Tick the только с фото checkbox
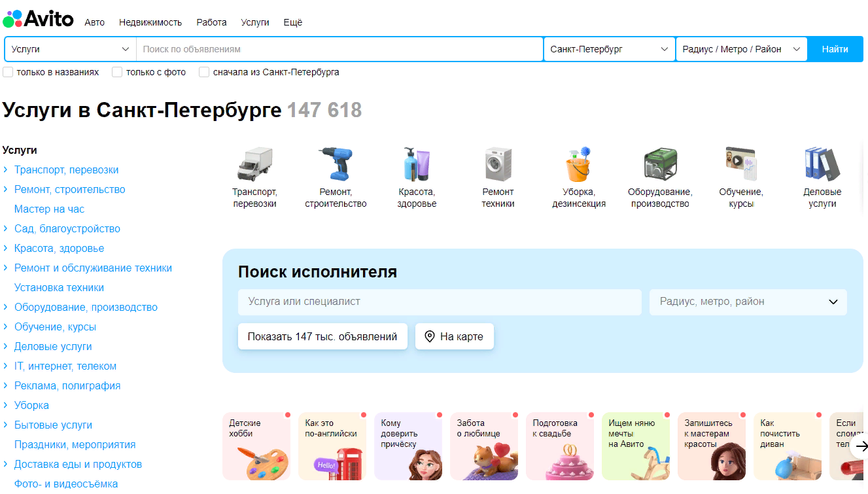This screenshot has width=868, height=494. [x=117, y=72]
